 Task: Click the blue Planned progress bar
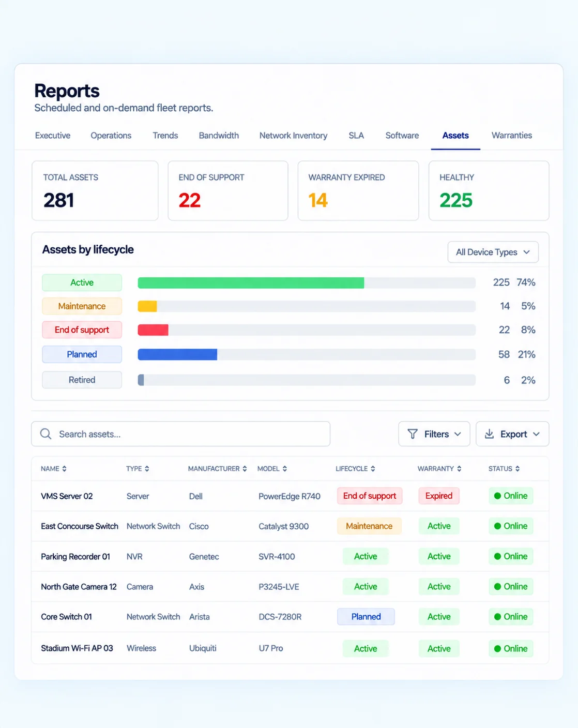point(177,354)
